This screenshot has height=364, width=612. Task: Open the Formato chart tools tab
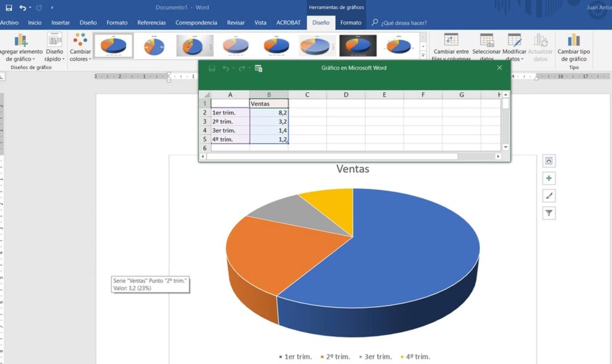[x=351, y=23]
